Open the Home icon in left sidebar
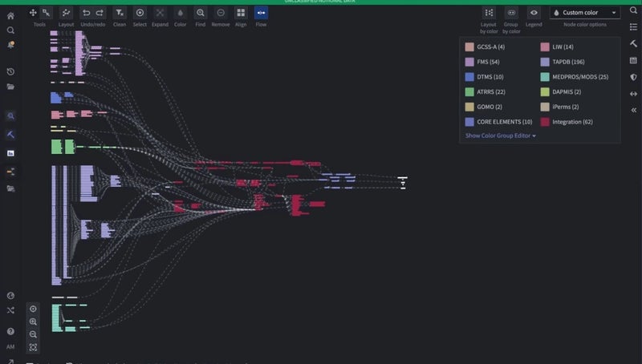Image resolution: width=642 pixels, height=364 pixels. 10,15
